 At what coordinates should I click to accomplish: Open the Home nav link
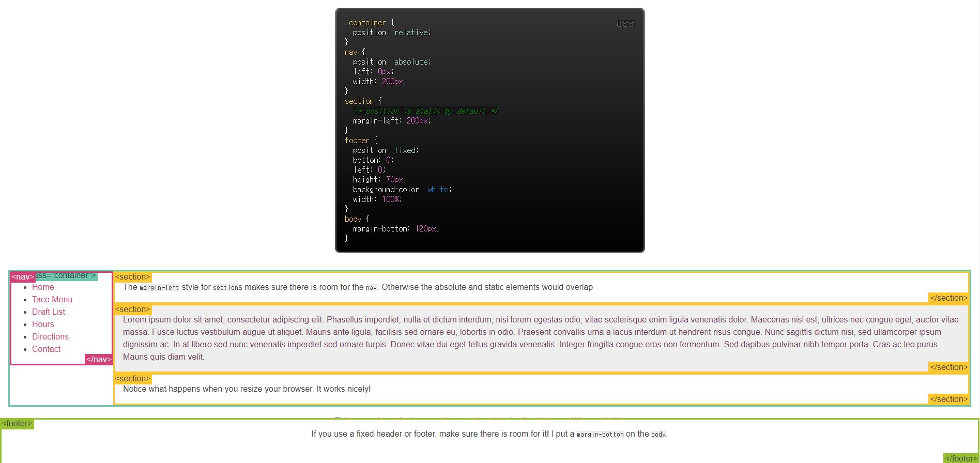pos(43,287)
